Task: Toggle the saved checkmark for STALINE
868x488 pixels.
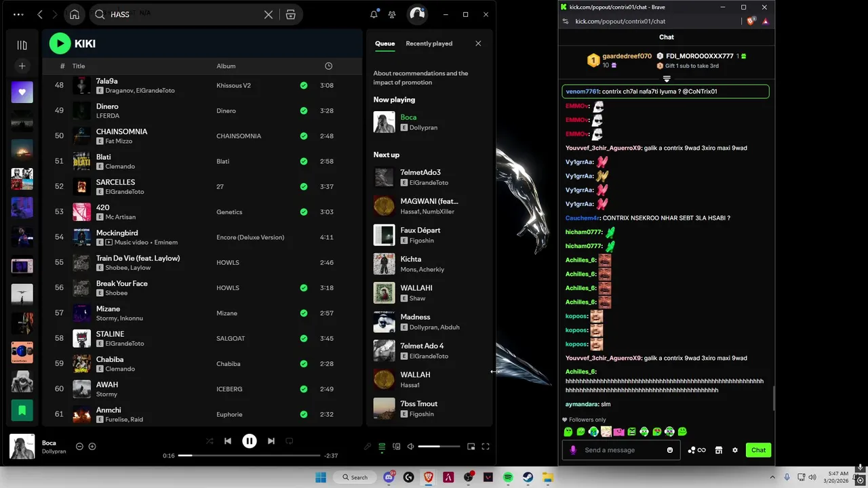Action: pos(304,338)
